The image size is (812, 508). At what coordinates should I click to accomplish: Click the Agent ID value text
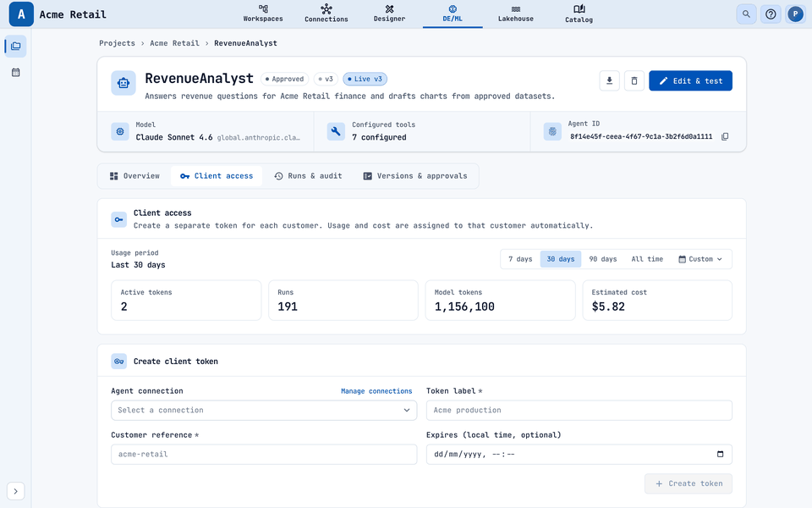coord(641,137)
